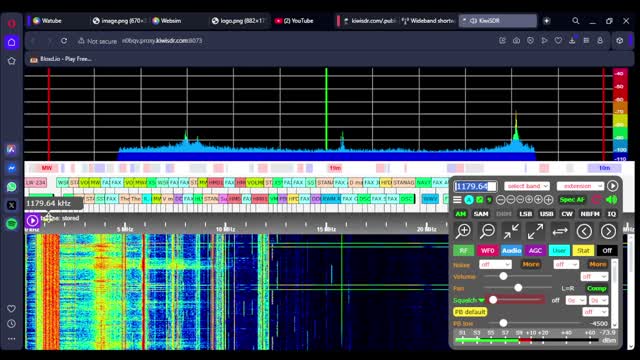Toggle the Spec AF button
Viewport: 640px width, 360px height.
(x=572, y=200)
